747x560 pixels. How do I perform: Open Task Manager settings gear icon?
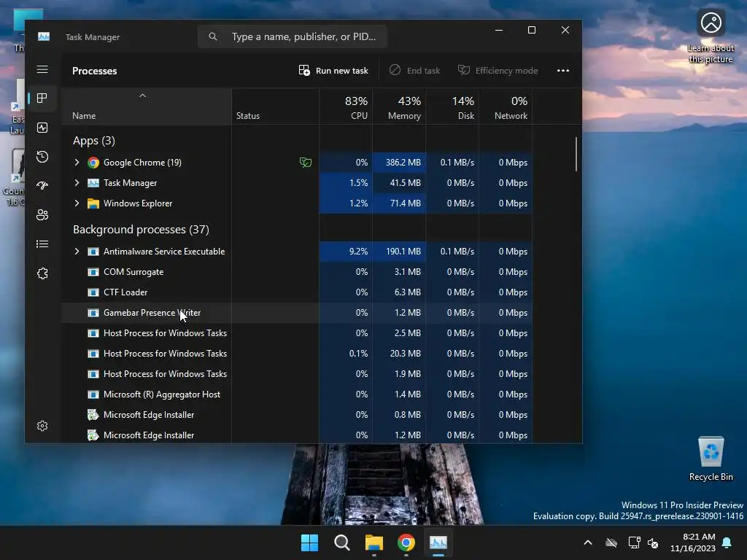tap(42, 426)
